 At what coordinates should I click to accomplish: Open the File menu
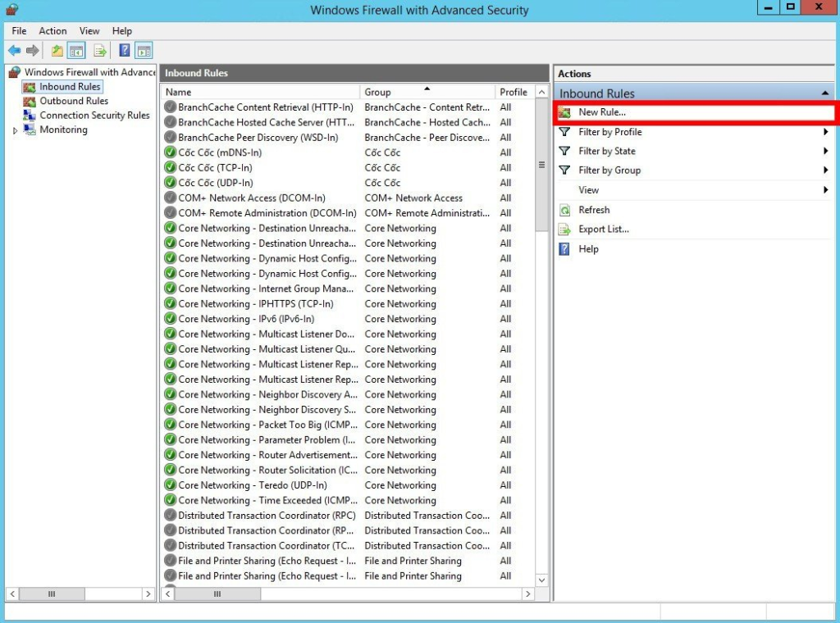pos(20,31)
